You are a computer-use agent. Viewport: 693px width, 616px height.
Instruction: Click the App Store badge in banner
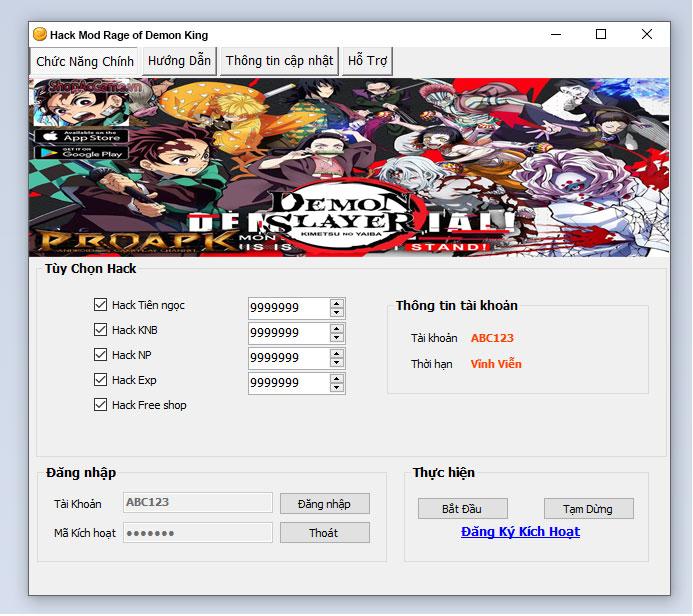pos(82,137)
